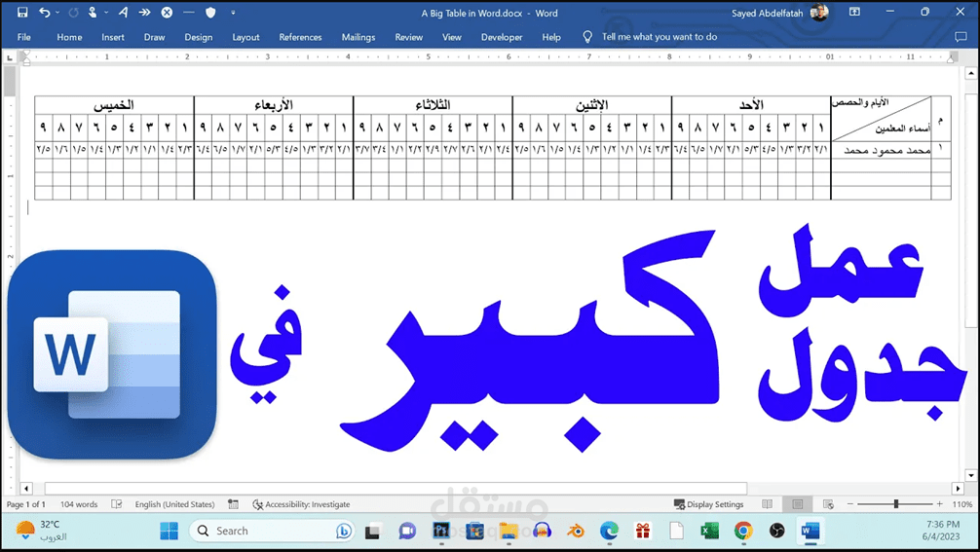Click Accessibility: Investigate in status bar
Screen dimensions: 980x552
point(301,504)
